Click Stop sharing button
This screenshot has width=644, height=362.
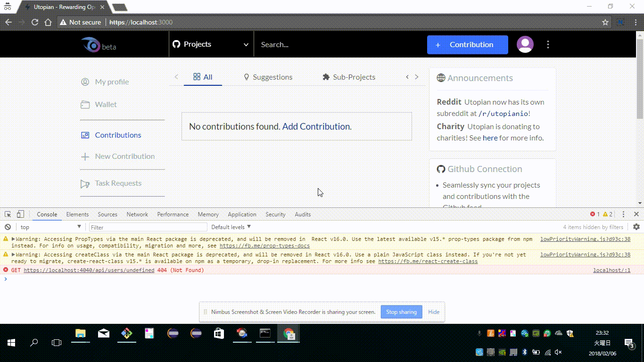pos(401,312)
